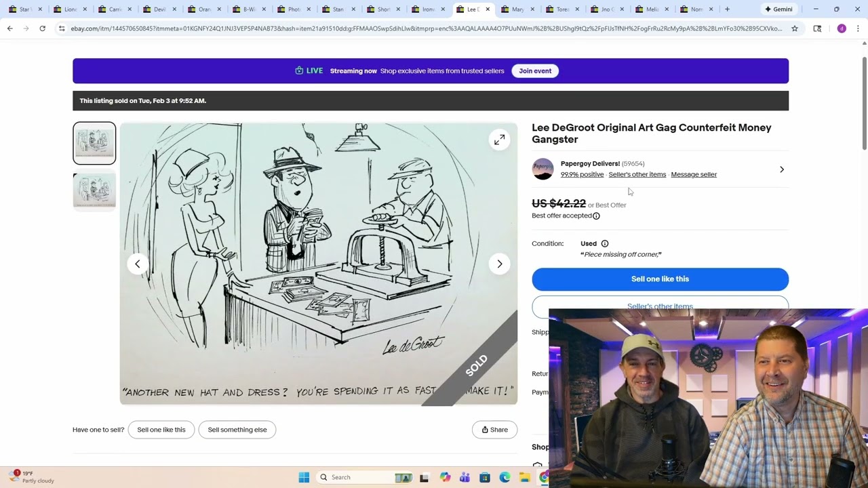Click the Join event button
This screenshot has width=868, height=488.
535,70
